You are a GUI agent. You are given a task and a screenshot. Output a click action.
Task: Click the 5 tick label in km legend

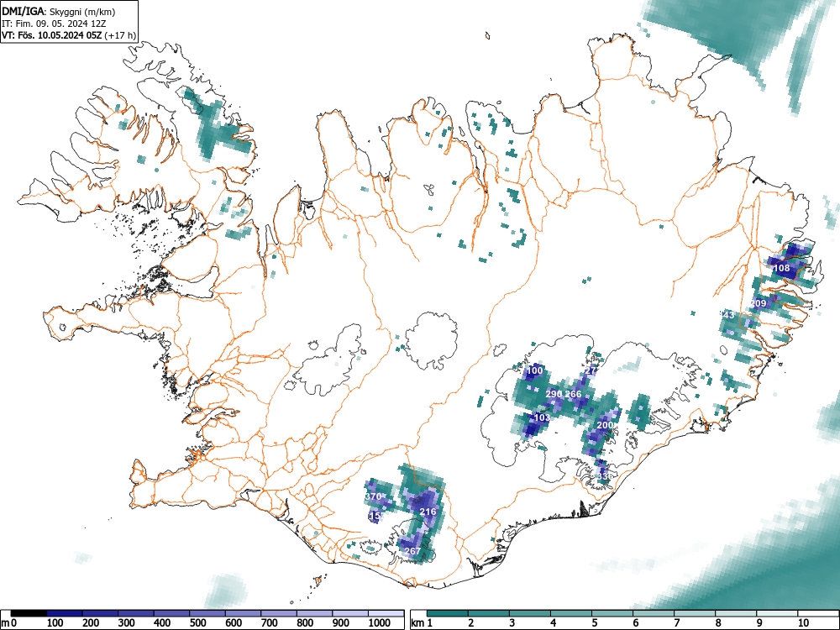pyautogui.click(x=595, y=623)
